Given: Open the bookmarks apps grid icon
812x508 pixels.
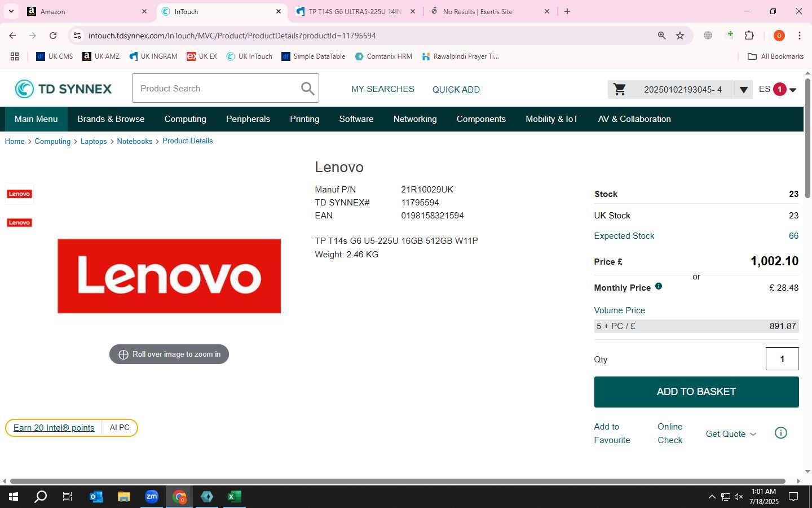Looking at the screenshot, I should click(15, 56).
